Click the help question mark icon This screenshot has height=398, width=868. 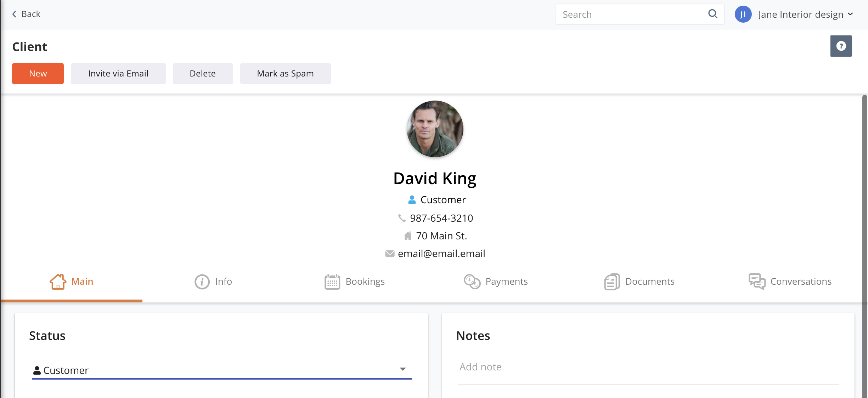pos(841,46)
